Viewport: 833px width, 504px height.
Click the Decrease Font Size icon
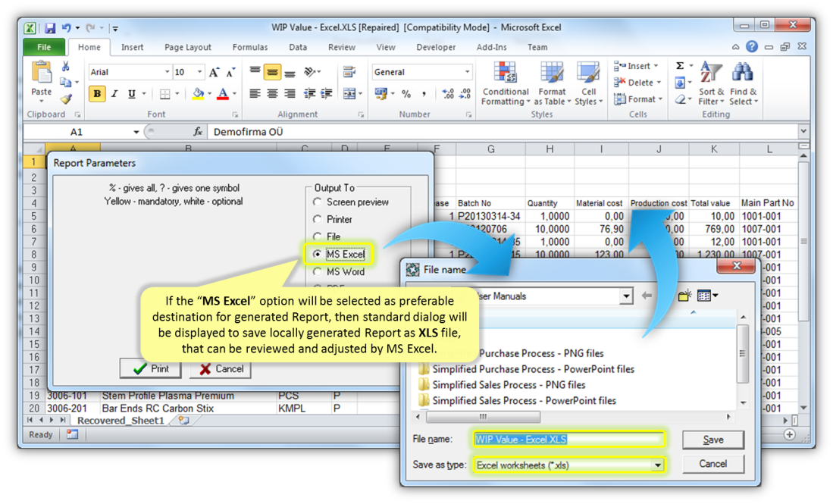pyautogui.click(x=230, y=72)
